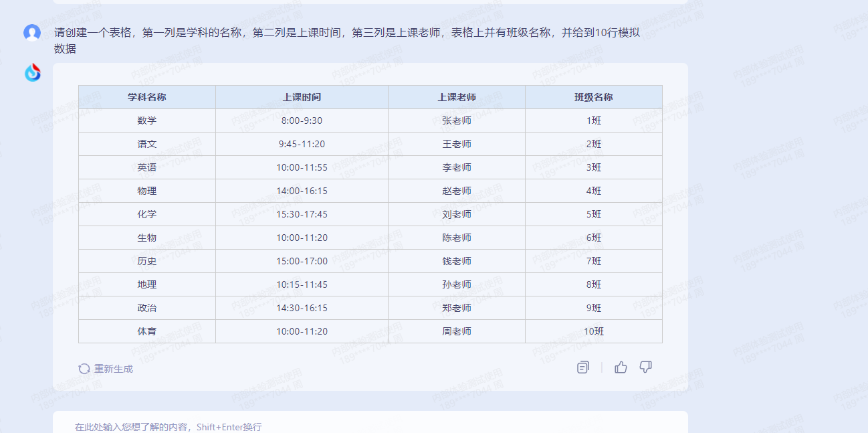Screen dimensions: 868x433
Task: Click the thumbs down icon
Action: (x=645, y=367)
